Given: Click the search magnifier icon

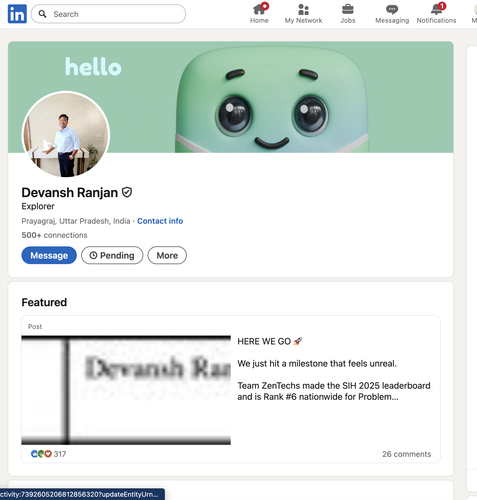Looking at the screenshot, I should pos(42,14).
